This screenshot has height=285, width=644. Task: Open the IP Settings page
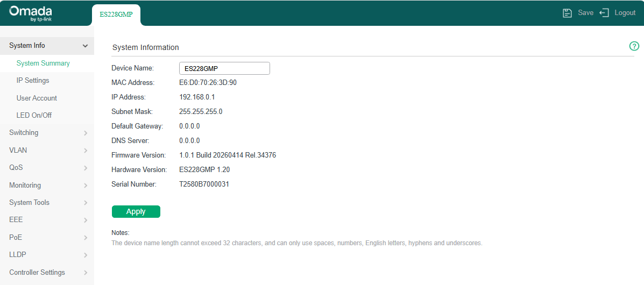coord(33,81)
